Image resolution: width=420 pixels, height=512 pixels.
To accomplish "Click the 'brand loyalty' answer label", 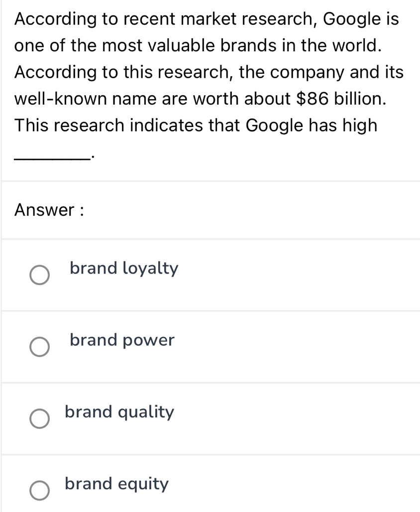I will [x=124, y=268].
